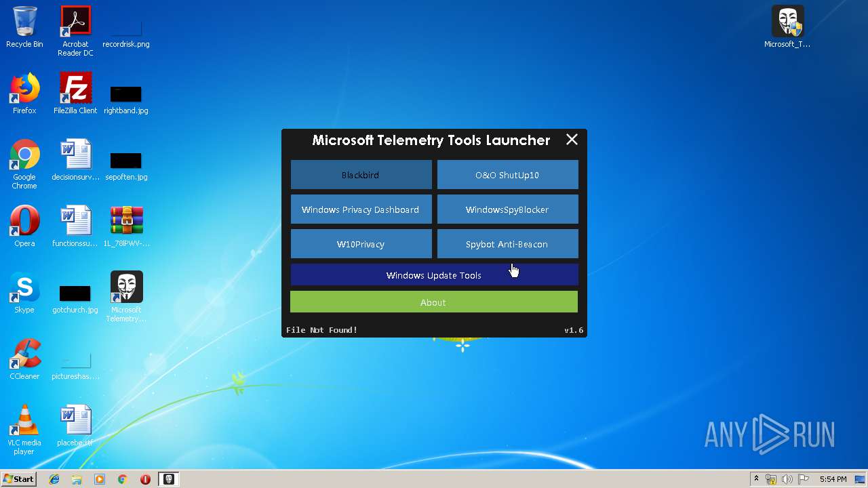This screenshot has height=488, width=868.
Task: Select Google Chrome desktop shortcut
Action: click(x=24, y=165)
